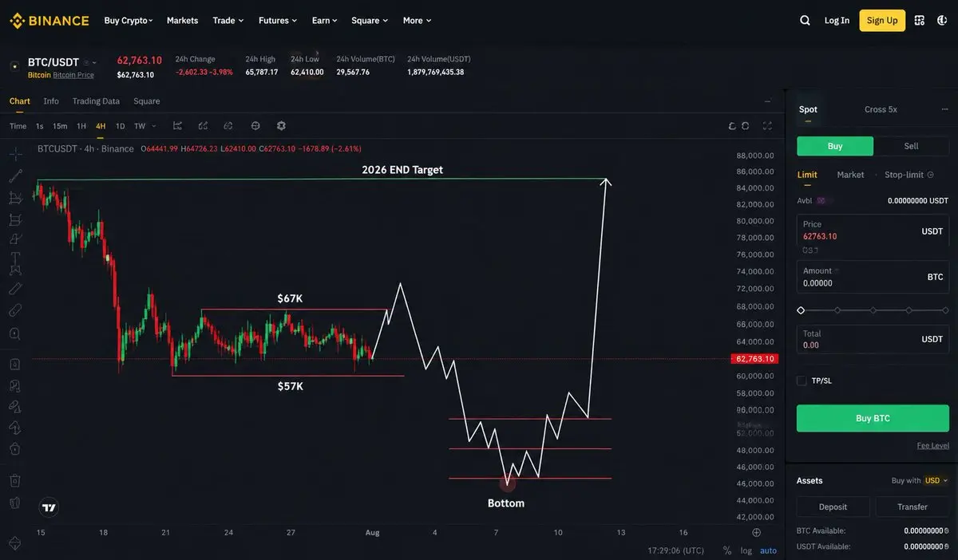The width and height of the screenshot is (958, 560).
Task: Switch to the Trading Data tab
Action: coord(96,101)
